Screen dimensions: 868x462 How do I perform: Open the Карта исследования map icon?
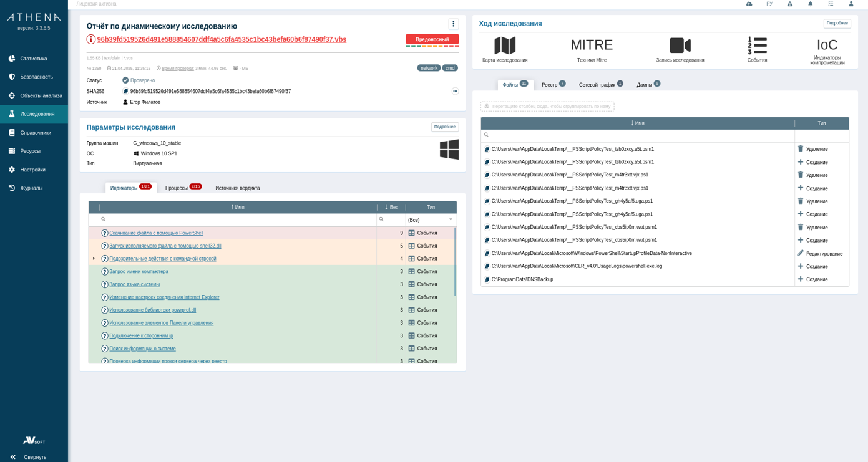point(504,46)
